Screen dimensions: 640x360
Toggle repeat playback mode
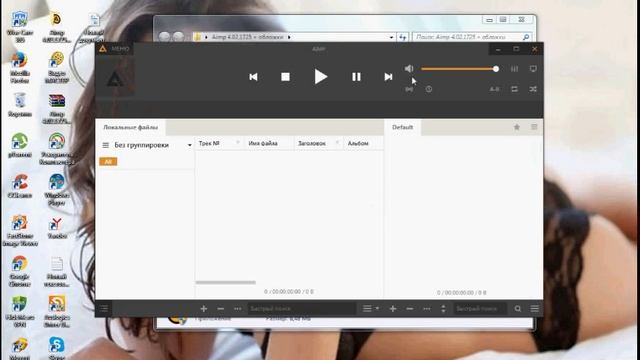coord(514,89)
